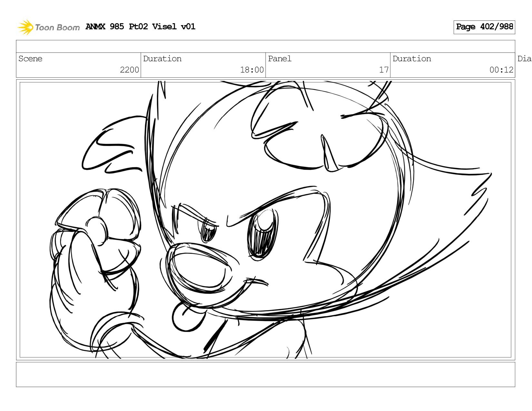The image size is (532, 411).
Task: Select the scene duration value "18:00"
Action: click(252, 70)
